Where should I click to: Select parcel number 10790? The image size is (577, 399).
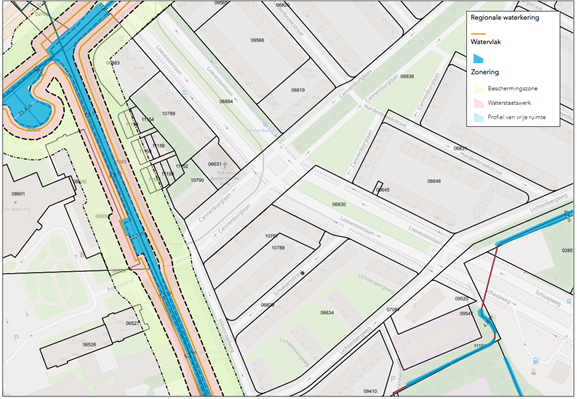click(x=197, y=180)
